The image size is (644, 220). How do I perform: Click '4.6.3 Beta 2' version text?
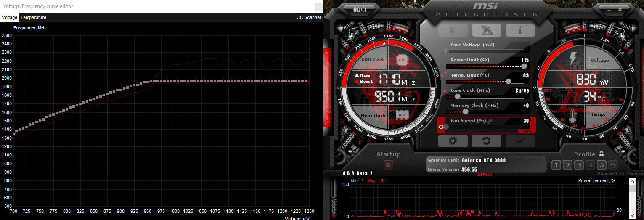[x=358, y=173]
